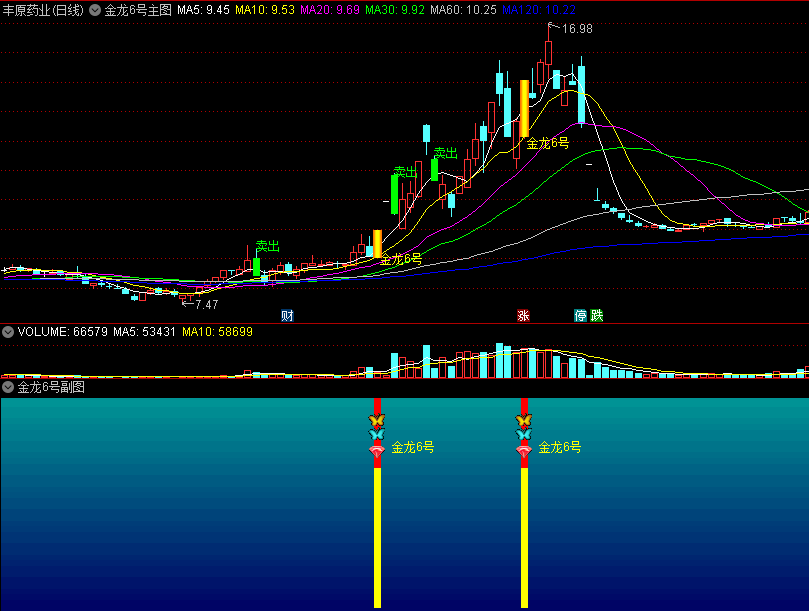Click the first yellow signal bar in sub-chart
This screenshot has width=809, height=611.
click(x=377, y=538)
